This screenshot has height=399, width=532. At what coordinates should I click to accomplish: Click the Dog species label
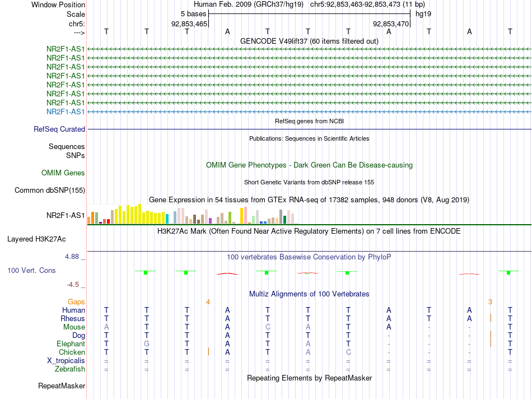point(79,336)
